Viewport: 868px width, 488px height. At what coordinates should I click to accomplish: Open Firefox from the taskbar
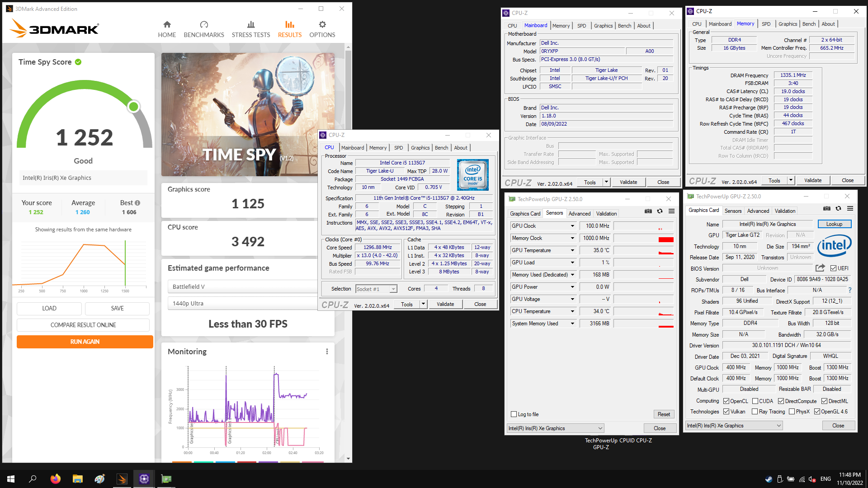click(x=55, y=479)
